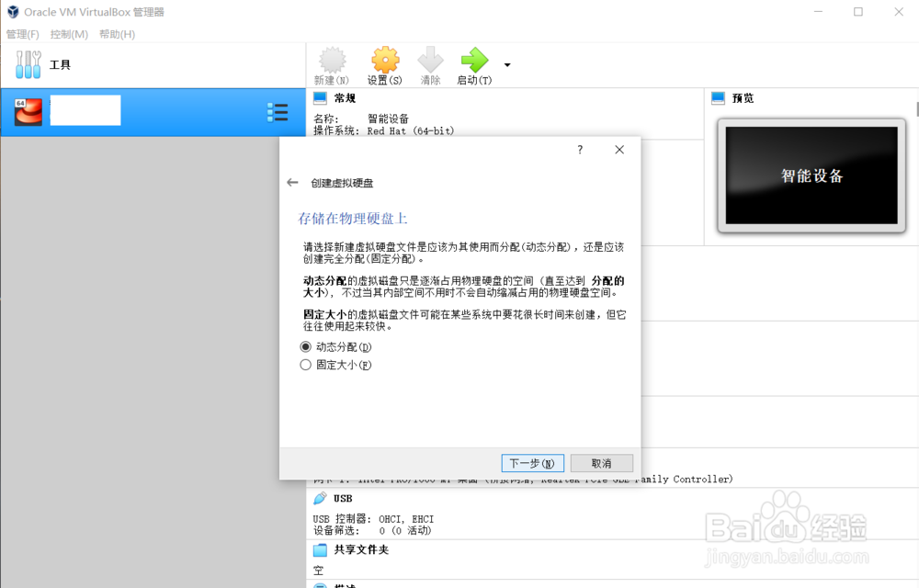Image resolution: width=919 pixels, height=588 pixels.
Task: Click the Red Hat VM icon in list
Action: [28, 112]
